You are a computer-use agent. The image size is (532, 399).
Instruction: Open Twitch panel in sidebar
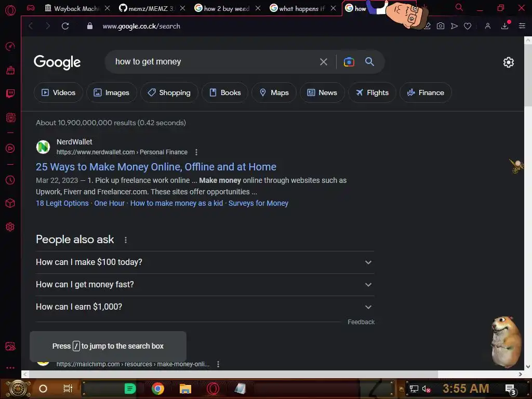pyautogui.click(x=10, y=94)
